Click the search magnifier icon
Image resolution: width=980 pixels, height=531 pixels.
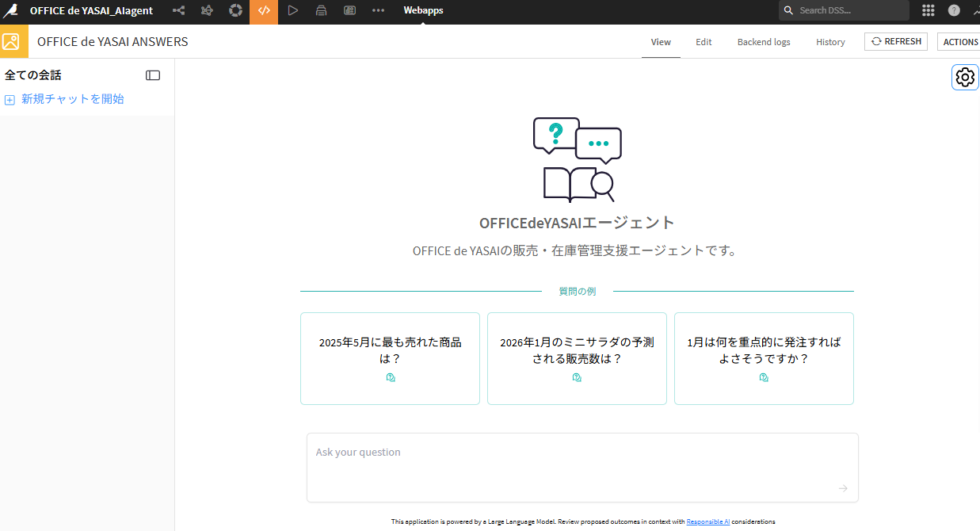788,10
